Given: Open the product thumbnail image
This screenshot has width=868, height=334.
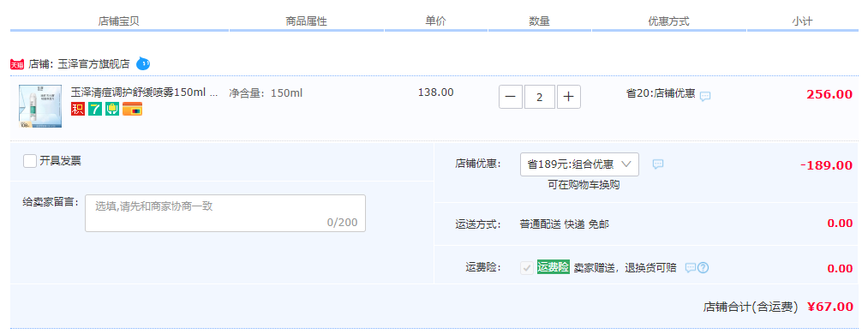Looking at the screenshot, I should (x=40, y=106).
